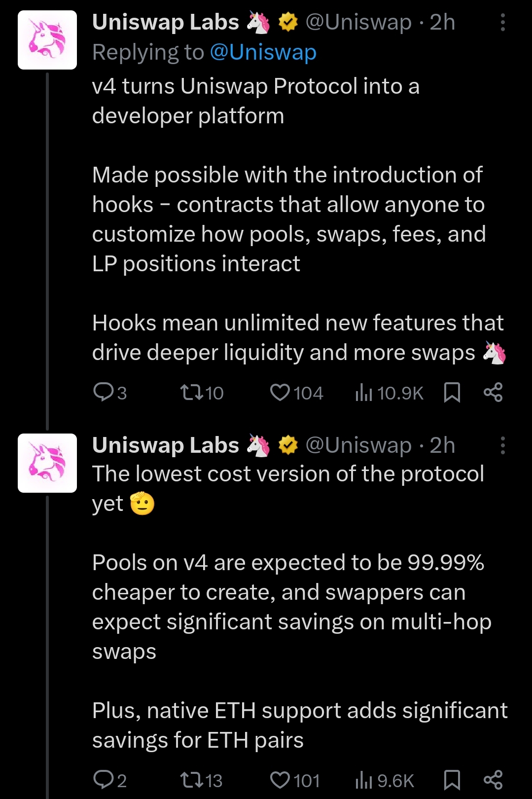Bookmark the native ETH support tweet
Screen dimensions: 532x799
tap(452, 780)
